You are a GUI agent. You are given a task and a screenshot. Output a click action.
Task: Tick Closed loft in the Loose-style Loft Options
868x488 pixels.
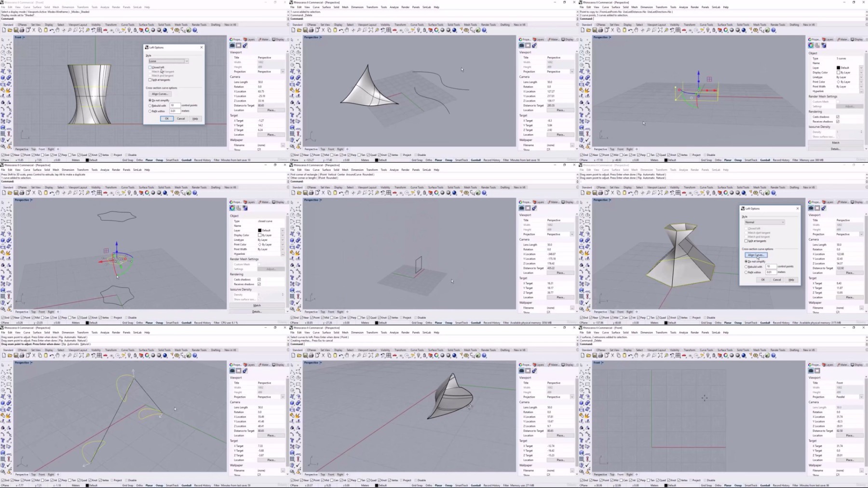pos(150,67)
